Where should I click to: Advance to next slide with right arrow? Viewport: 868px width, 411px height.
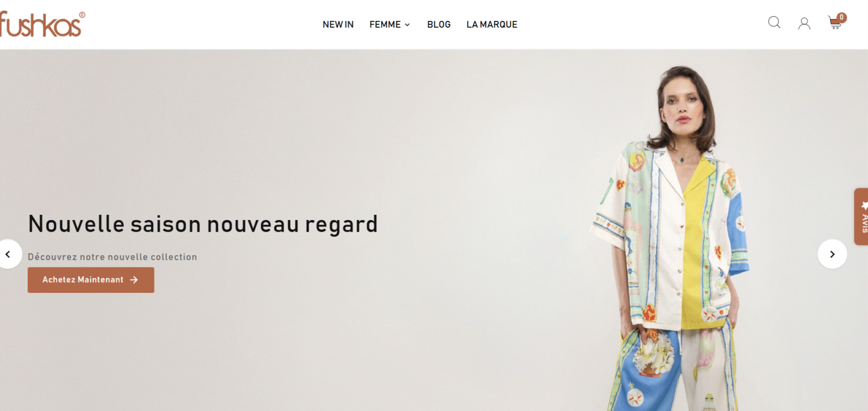832,254
